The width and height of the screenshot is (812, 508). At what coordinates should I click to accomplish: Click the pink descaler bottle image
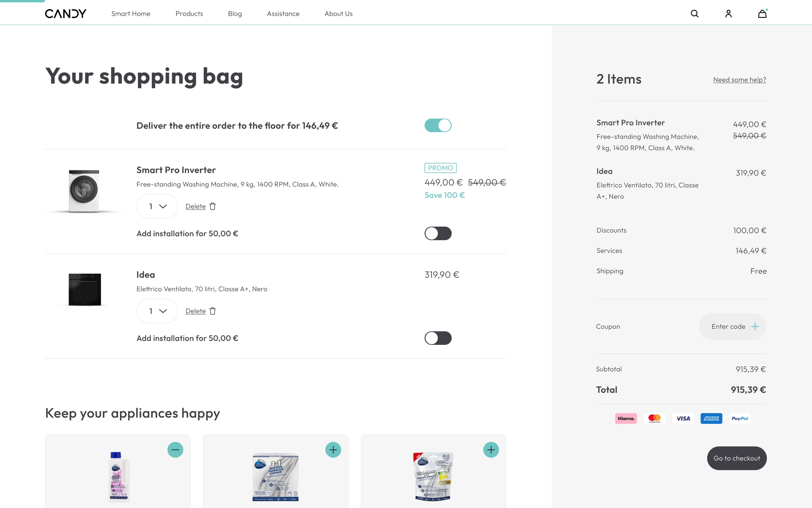tap(119, 477)
